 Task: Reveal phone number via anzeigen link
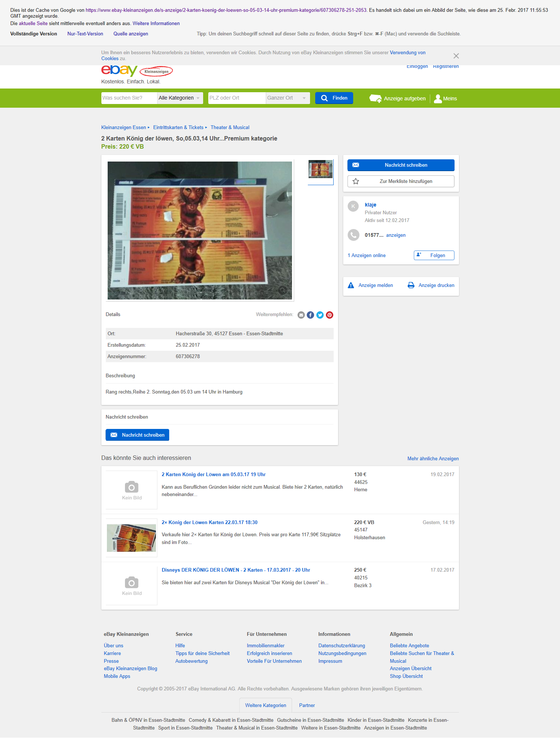[x=396, y=235]
